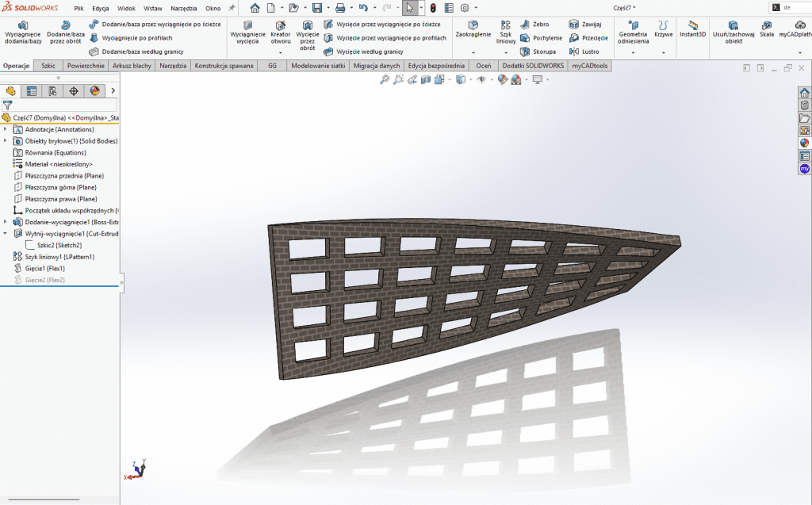Viewport: 812px width, 505px height.
Task: Click the rebuild traffic light icon
Action: 433,8
